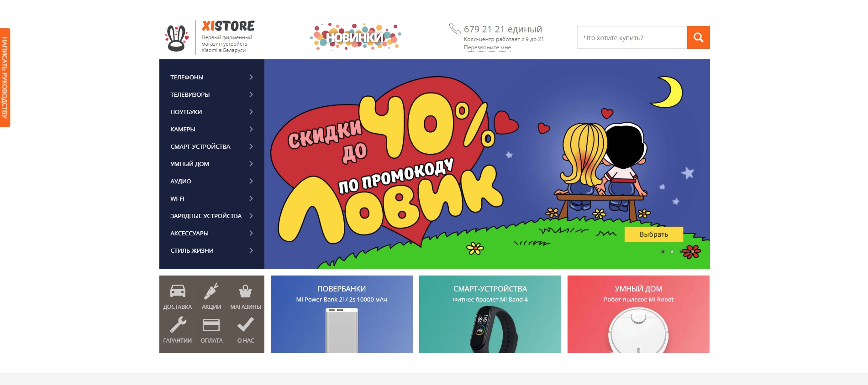Click the XIStore rabbit logo
Screen dimensions: 868x385
click(x=177, y=38)
